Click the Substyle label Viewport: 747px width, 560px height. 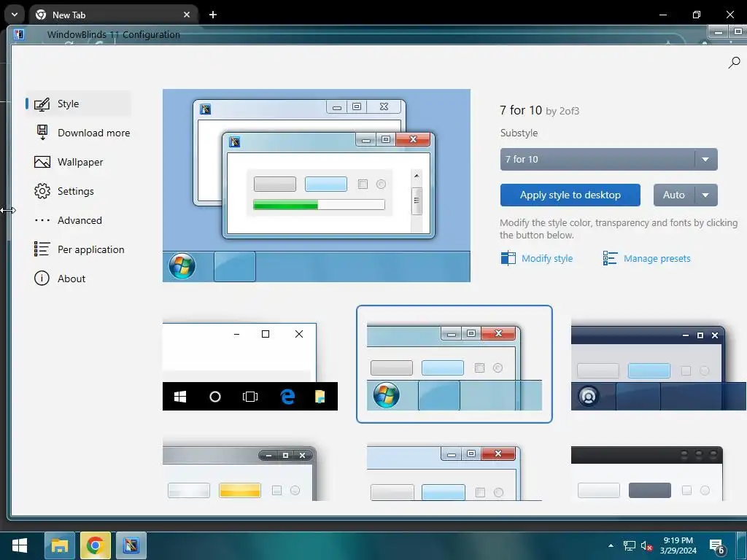[x=519, y=133]
